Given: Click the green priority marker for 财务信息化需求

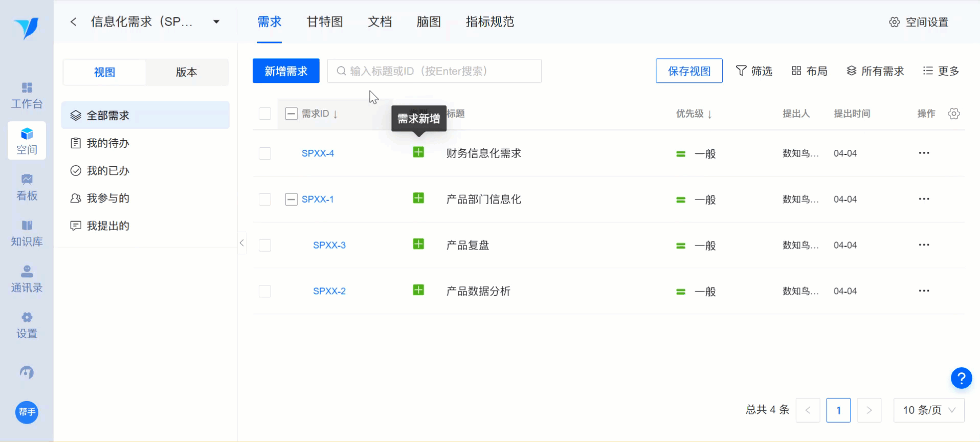Looking at the screenshot, I should click(681, 153).
